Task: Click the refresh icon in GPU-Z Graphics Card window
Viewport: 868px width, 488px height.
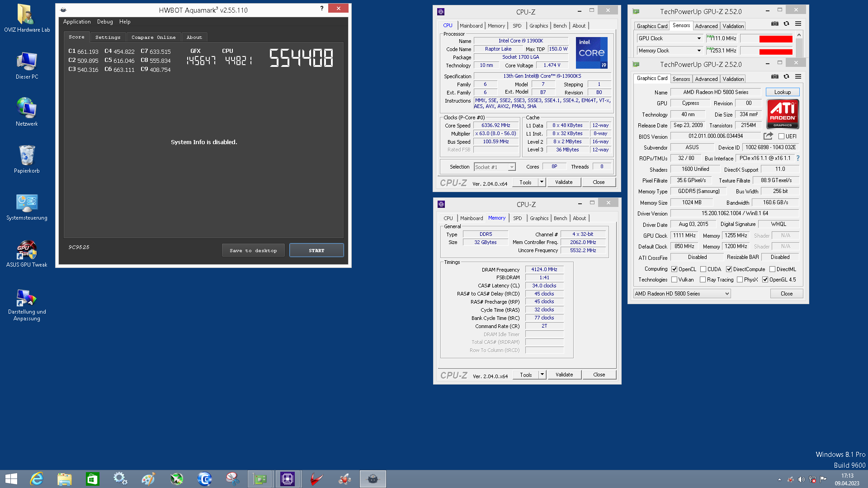Action: click(786, 76)
